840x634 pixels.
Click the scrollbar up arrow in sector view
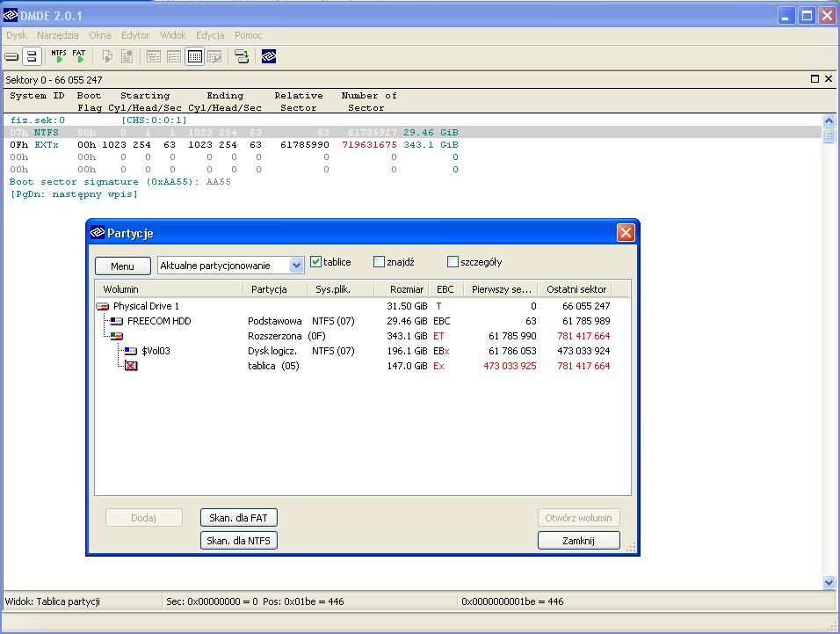pyautogui.click(x=829, y=120)
